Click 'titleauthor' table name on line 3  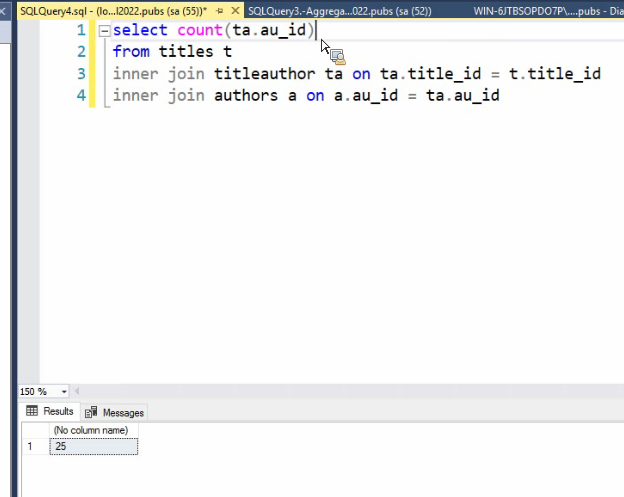265,74
